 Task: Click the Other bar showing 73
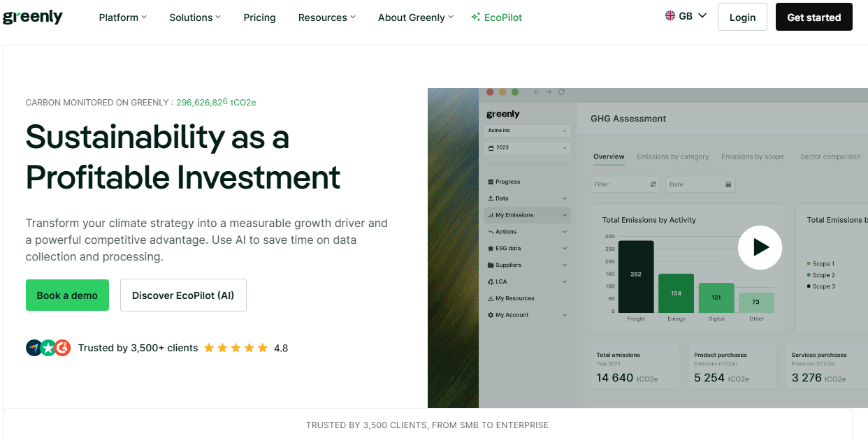(756, 302)
